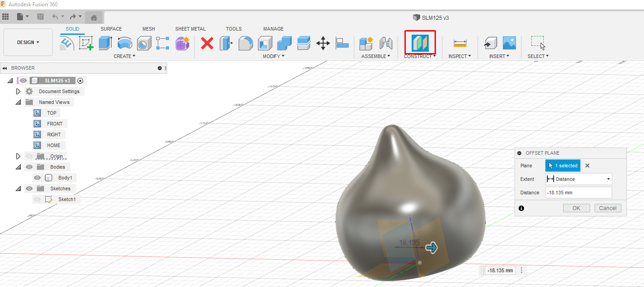Screen dimensions: 644x287
Task: Switch to the MANAGE tab
Action: coord(273,29)
